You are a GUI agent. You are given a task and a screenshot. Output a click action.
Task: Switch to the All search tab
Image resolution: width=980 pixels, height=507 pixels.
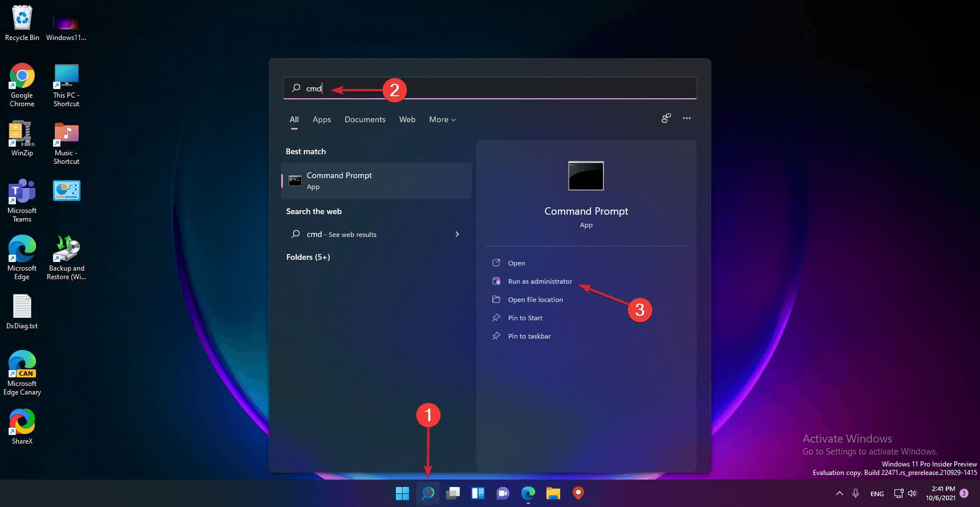(294, 119)
